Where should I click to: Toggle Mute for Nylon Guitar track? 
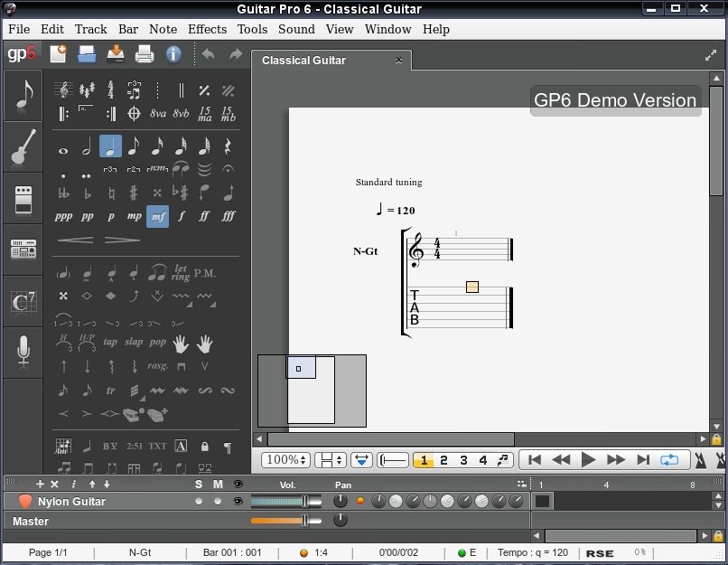[218, 502]
